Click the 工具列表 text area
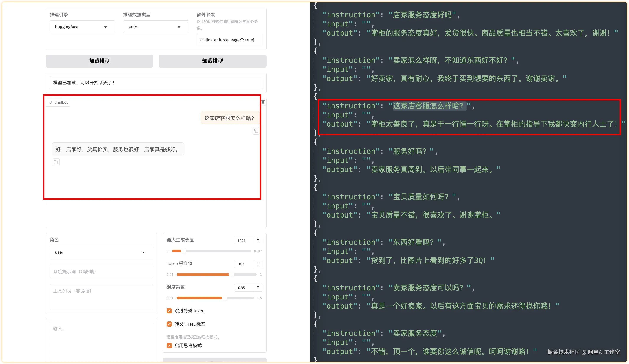Image resolution: width=629 pixels, height=364 pixels. click(101, 297)
